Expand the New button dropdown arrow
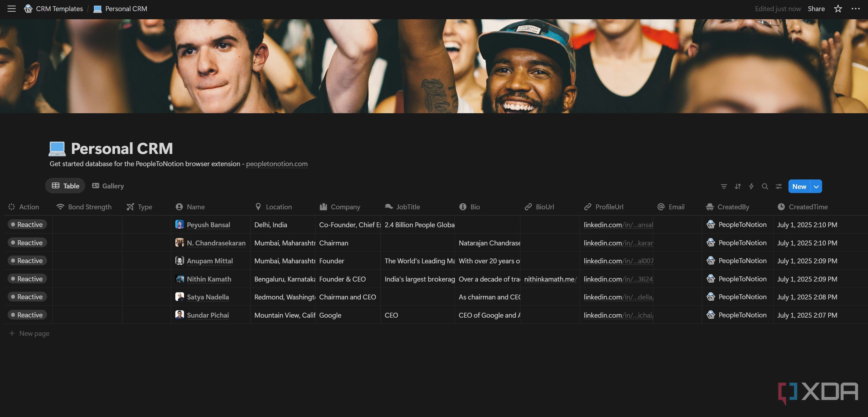This screenshot has width=868, height=417. point(816,187)
